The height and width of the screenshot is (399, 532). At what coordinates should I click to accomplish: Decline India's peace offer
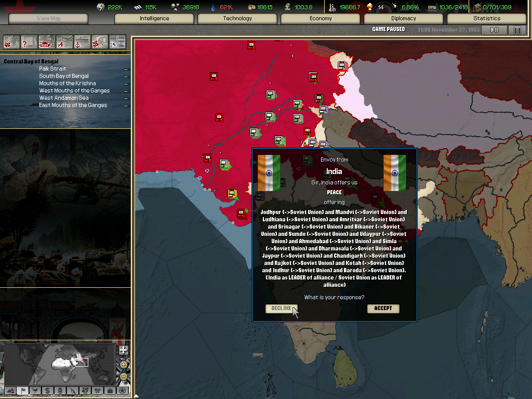point(281,309)
